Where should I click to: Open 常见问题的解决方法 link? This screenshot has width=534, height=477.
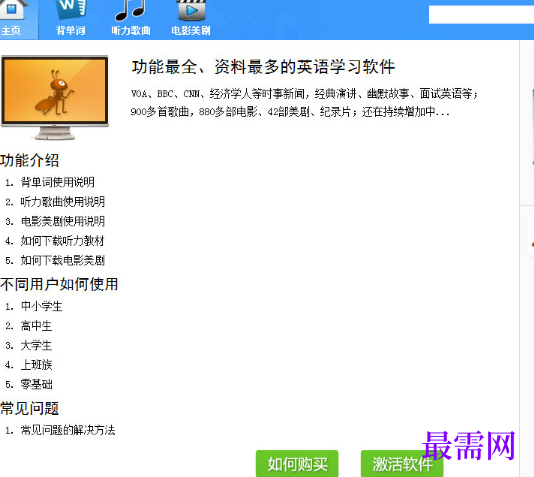coord(68,430)
